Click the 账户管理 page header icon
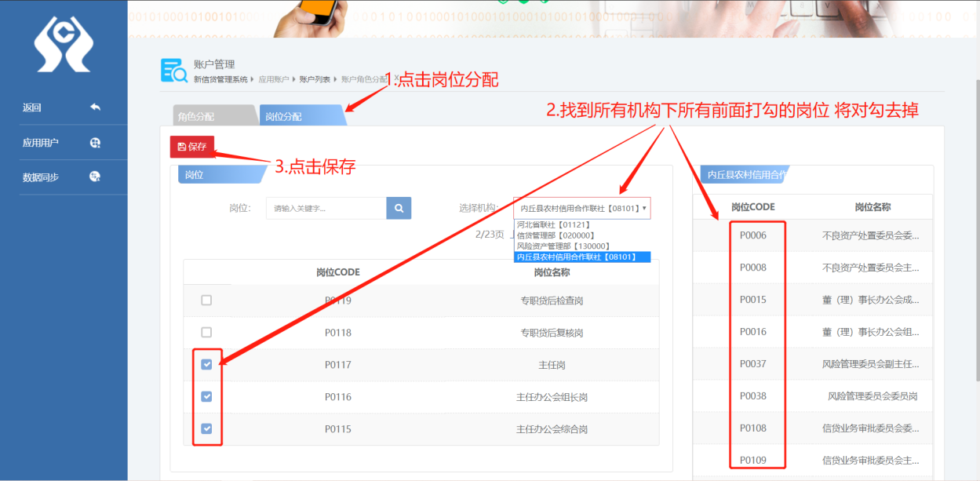This screenshot has height=481, width=980. pyautogui.click(x=172, y=69)
